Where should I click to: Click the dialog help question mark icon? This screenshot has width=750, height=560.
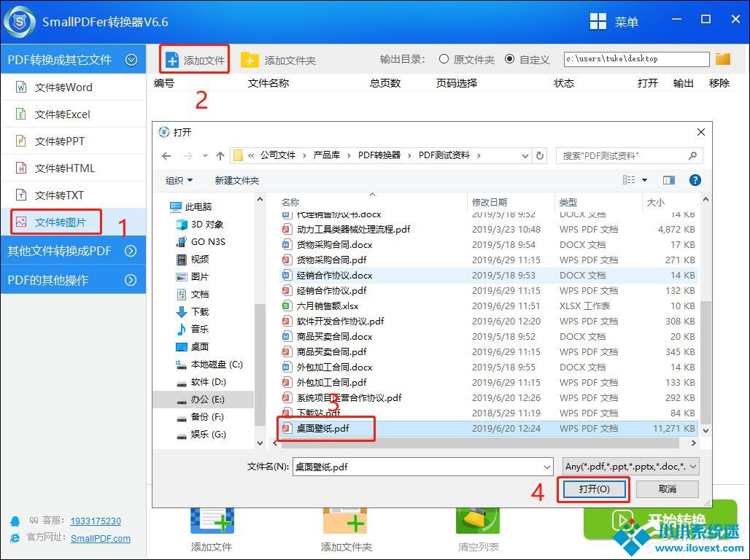point(695,180)
